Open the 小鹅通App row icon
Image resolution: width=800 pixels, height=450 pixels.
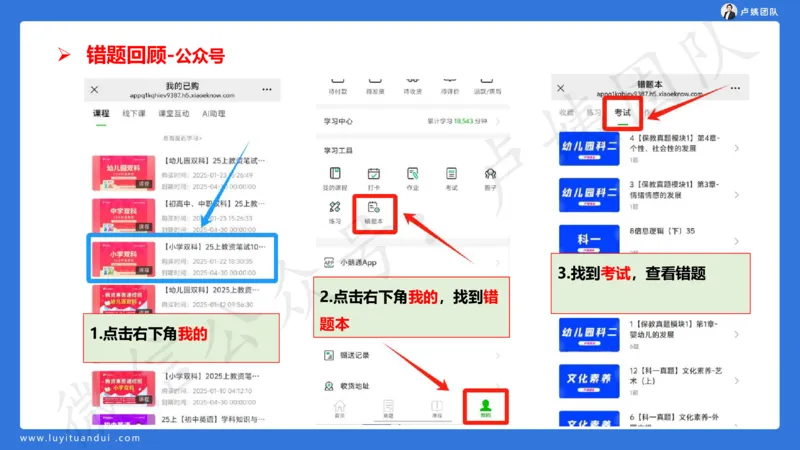pos(329,262)
